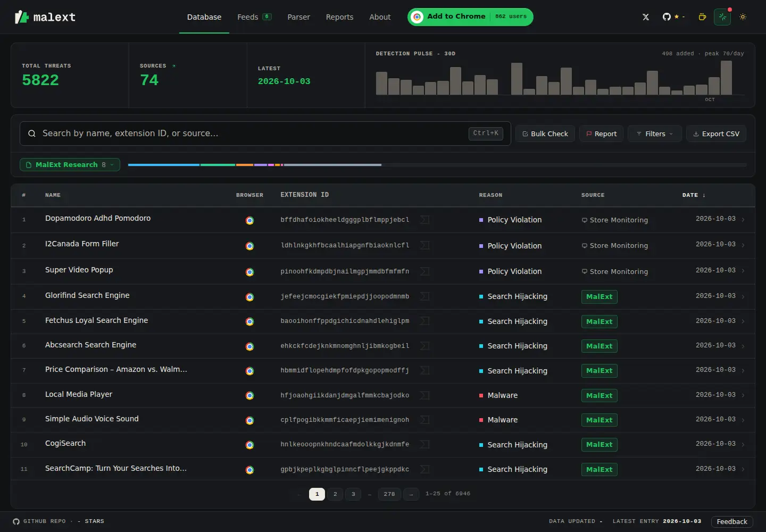The height and width of the screenshot is (532, 766).
Task: Click the GitHub icon in the footer
Action: (16, 521)
